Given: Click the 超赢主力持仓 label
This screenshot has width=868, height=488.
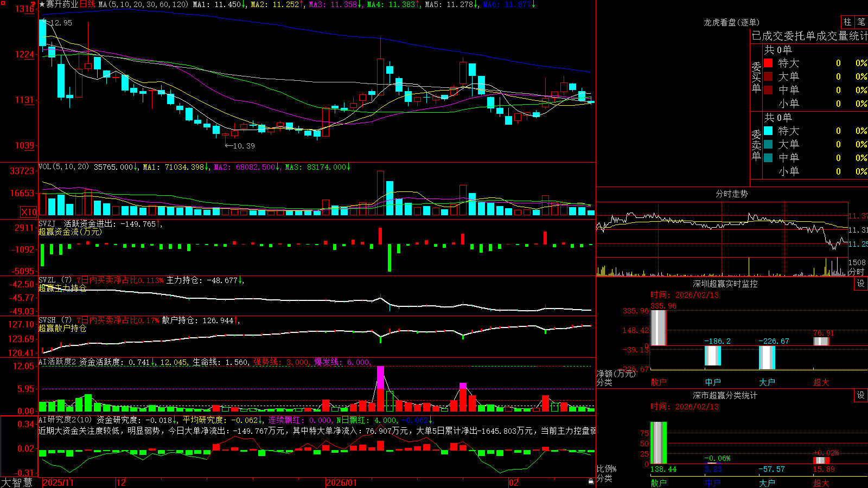Looking at the screenshot, I should [x=62, y=288].
